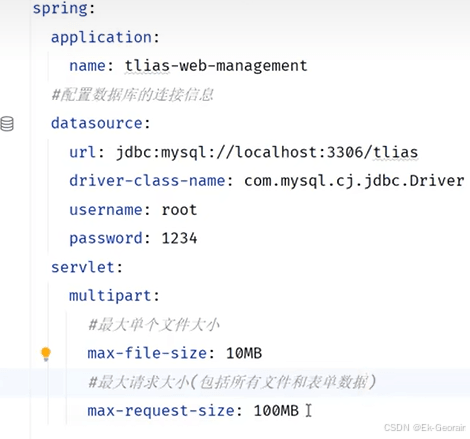Viewport: 470px width, 439px height.
Task: Click the servlet key
Action: (83, 267)
